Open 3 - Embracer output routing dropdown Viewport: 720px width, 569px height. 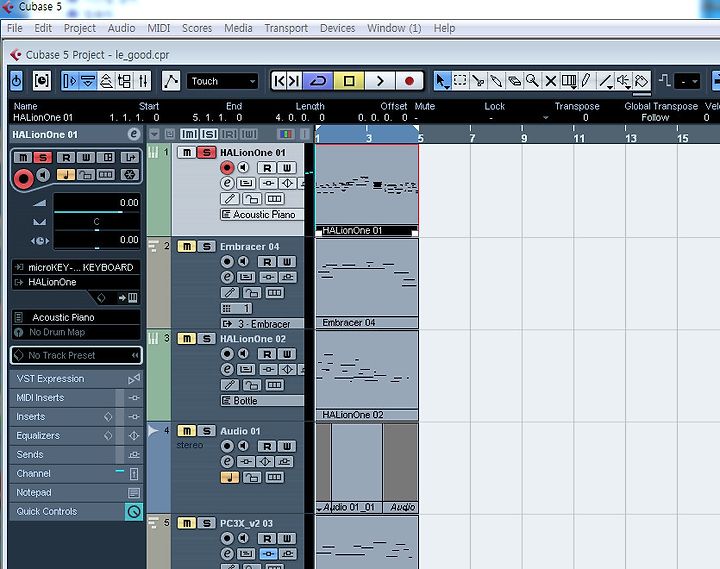pos(262,324)
